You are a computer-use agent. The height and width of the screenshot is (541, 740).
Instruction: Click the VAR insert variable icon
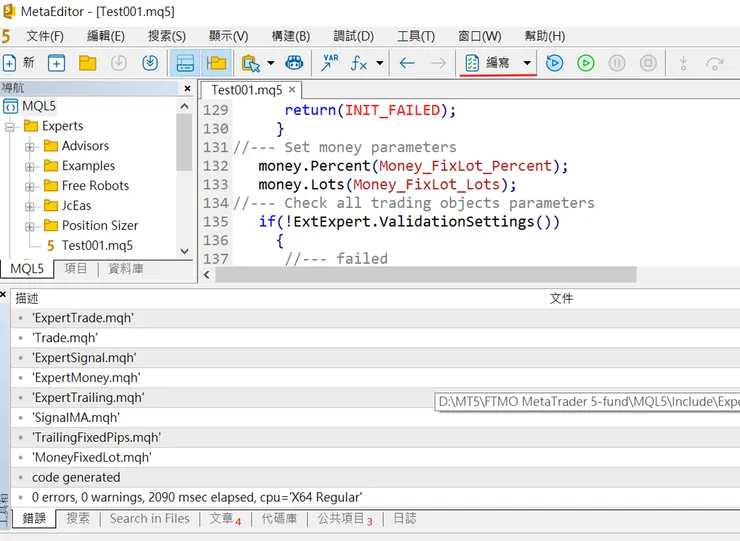point(329,63)
